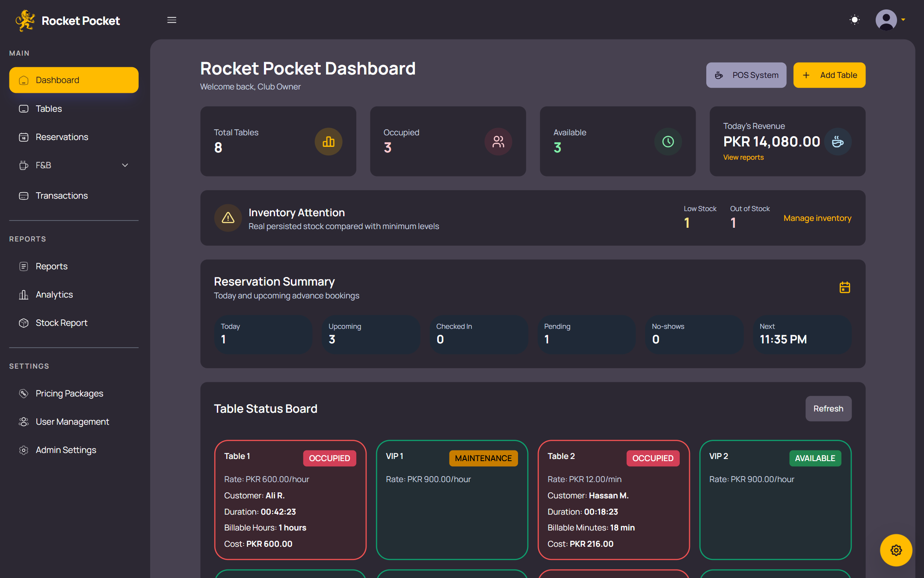Open the Manage inventory link

tap(817, 218)
